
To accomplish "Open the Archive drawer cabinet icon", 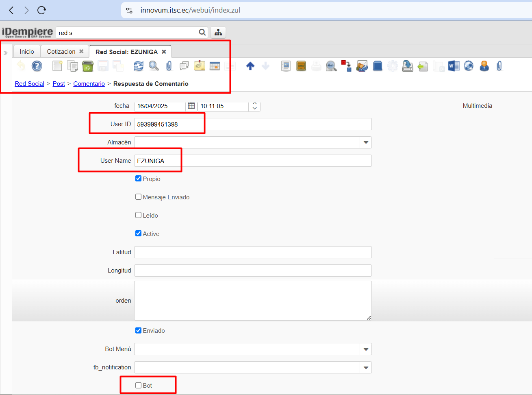I will coord(301,66).
